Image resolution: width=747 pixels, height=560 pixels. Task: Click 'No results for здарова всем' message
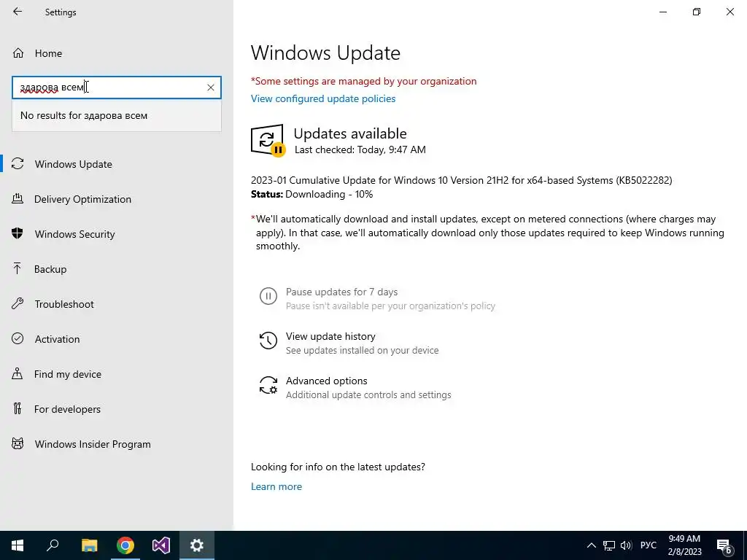[84, 115]
